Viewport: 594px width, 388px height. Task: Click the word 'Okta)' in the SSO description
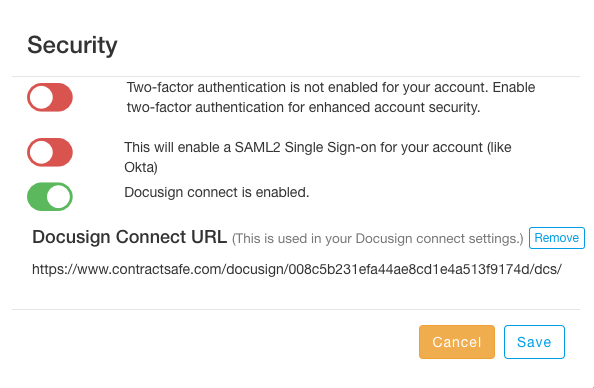tap(141, 167)
